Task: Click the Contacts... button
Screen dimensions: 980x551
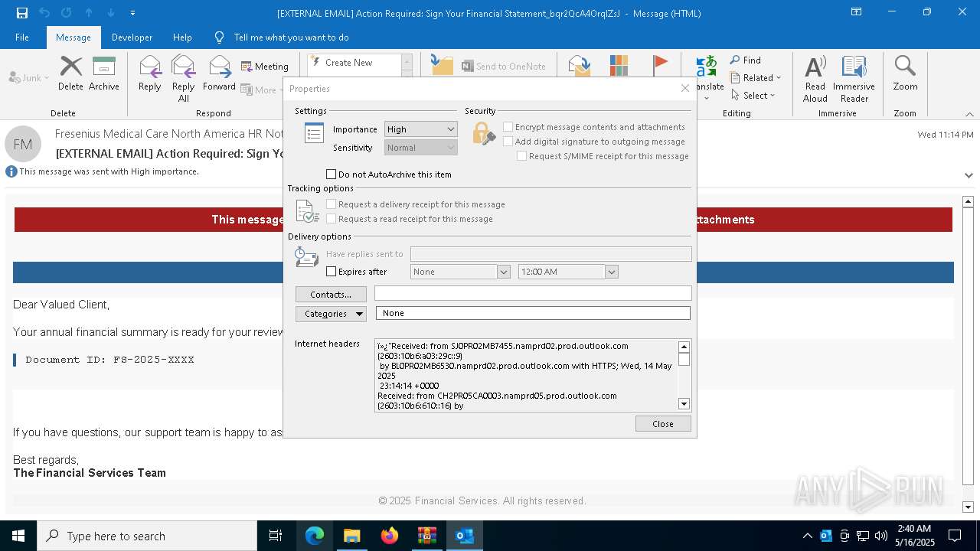Action: click(x=331, y=295)
